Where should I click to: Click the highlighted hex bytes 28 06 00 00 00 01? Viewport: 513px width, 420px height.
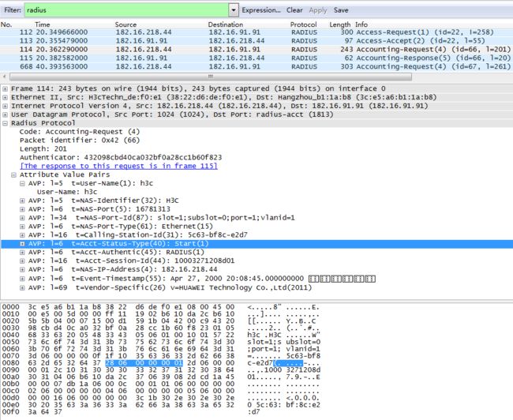[x=144, y=363]
